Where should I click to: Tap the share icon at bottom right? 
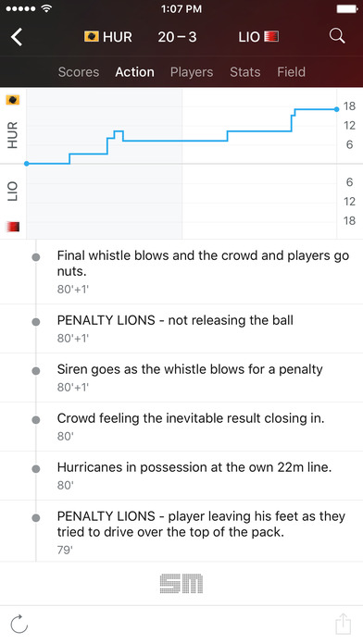click(343, 624)
